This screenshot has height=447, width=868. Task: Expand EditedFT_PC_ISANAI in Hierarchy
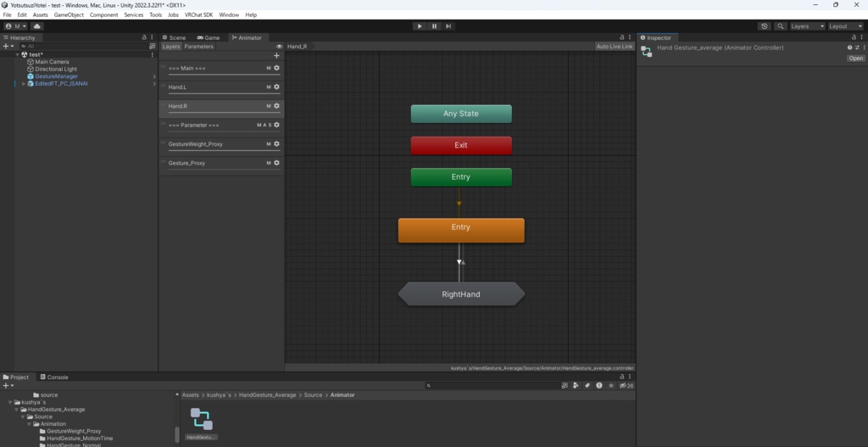tap(23, 84)
